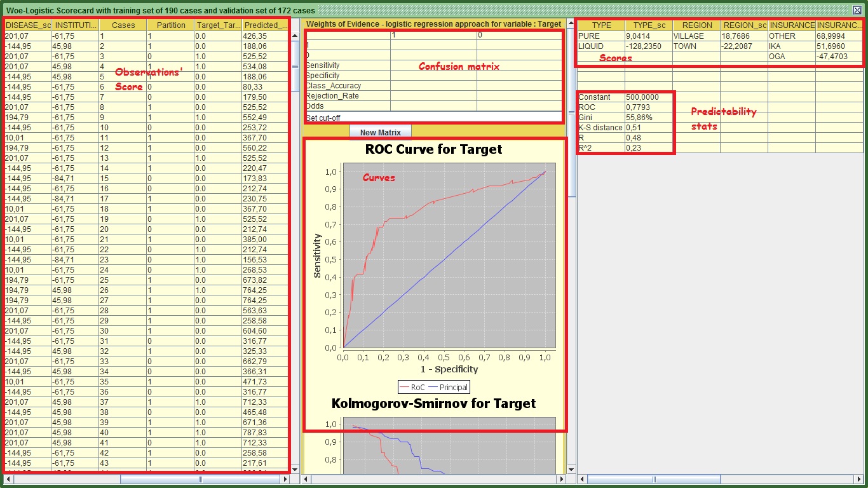868x488 pixels.
Task: Click the TYPE_sc column header
Action: [649, 25]
